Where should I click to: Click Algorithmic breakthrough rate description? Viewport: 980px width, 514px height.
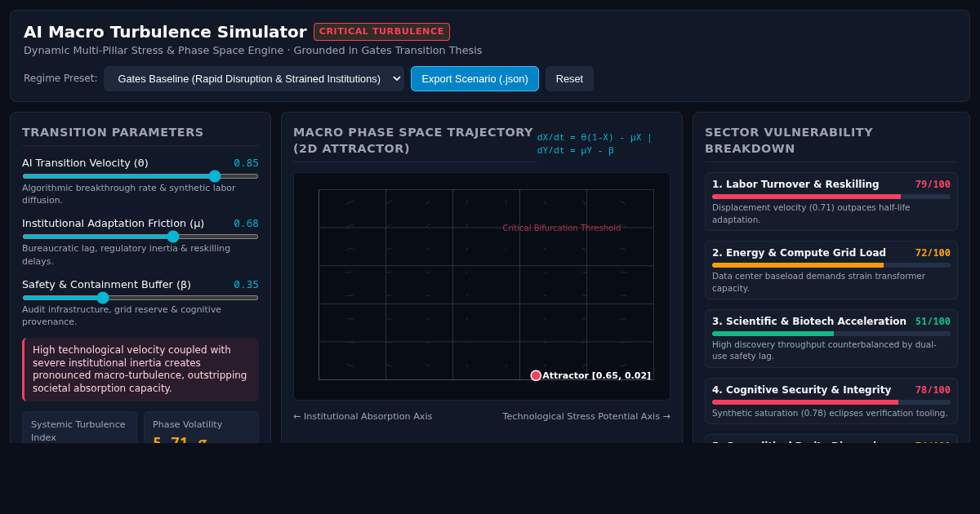pos(129,194)
